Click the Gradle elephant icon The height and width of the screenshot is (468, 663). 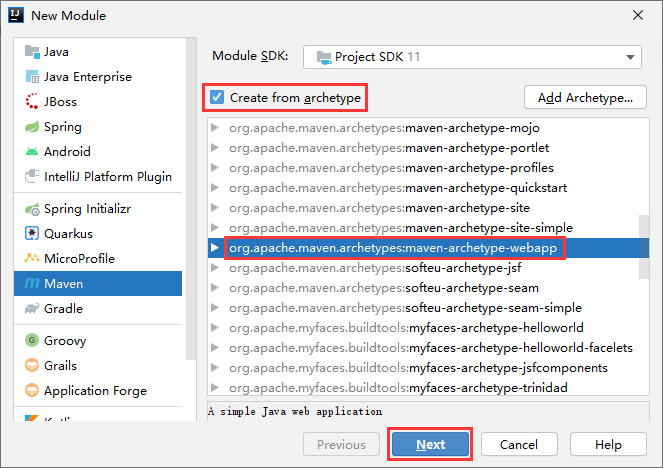click(x=32, y=309)
